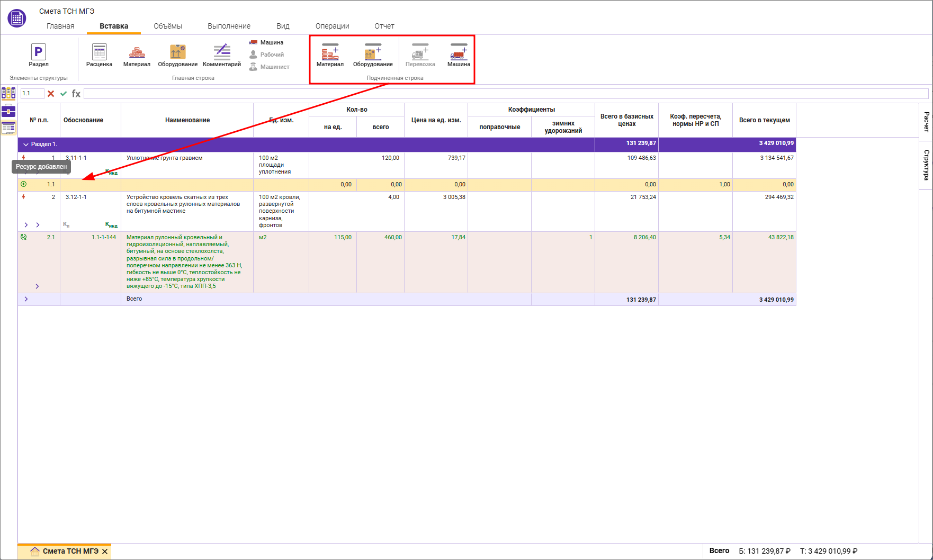
Task: Cancel cell edit with red X
Action: (51, 94)
